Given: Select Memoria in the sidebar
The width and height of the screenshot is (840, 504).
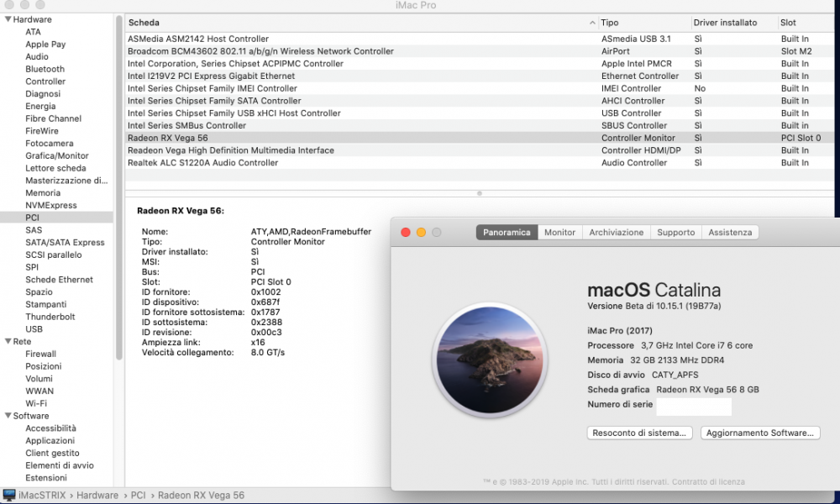Looking at the screenshot, I should tap(42, 193).
